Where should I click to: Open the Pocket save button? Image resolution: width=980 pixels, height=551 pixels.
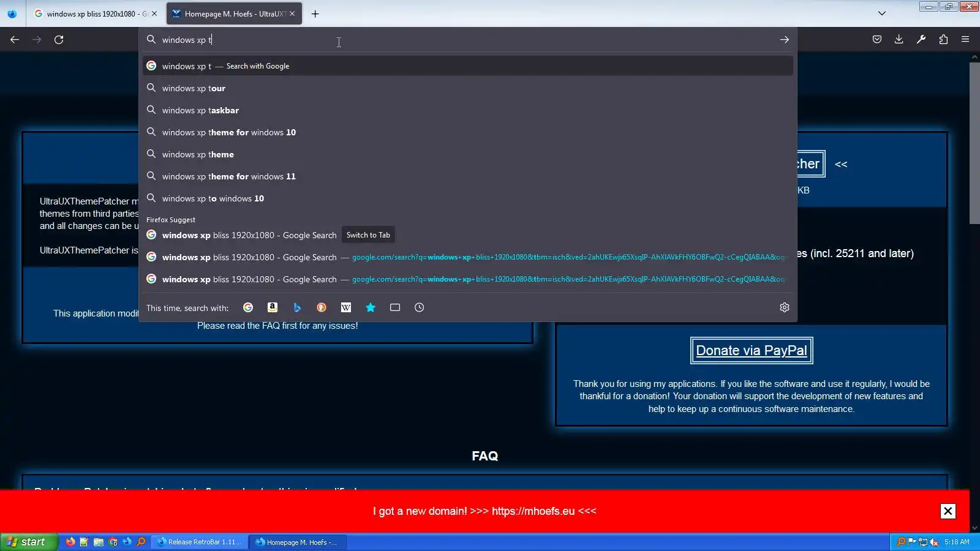point(877,40)
